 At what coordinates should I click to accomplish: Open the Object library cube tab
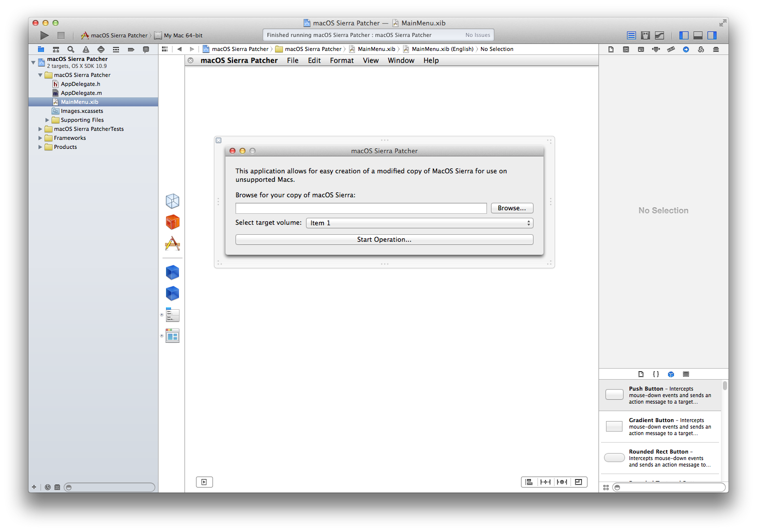click(671, 374)
